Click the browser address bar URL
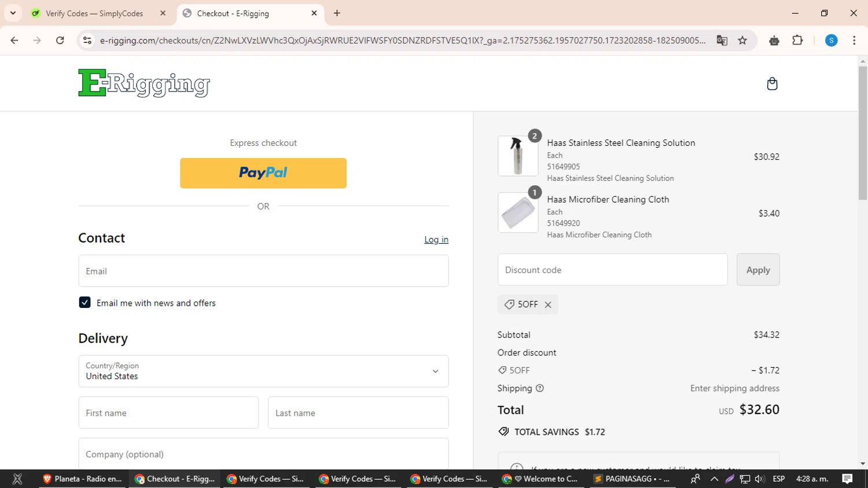 point(402,41)
